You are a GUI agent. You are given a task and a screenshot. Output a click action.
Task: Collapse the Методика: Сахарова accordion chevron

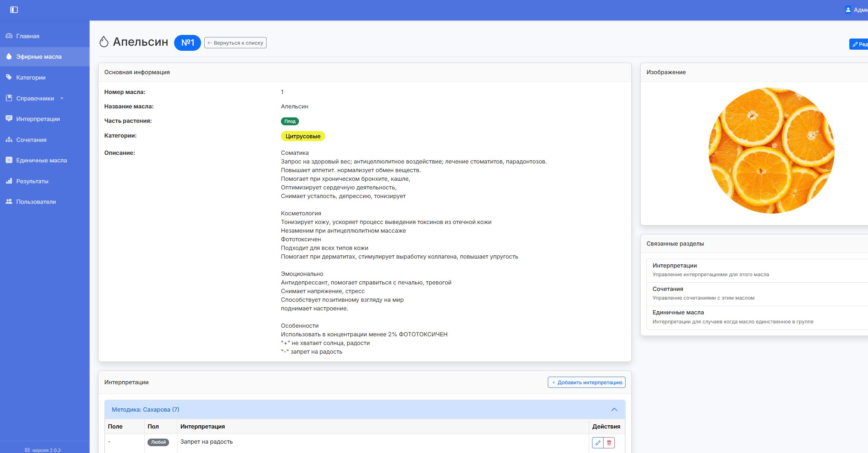[614, 409]
